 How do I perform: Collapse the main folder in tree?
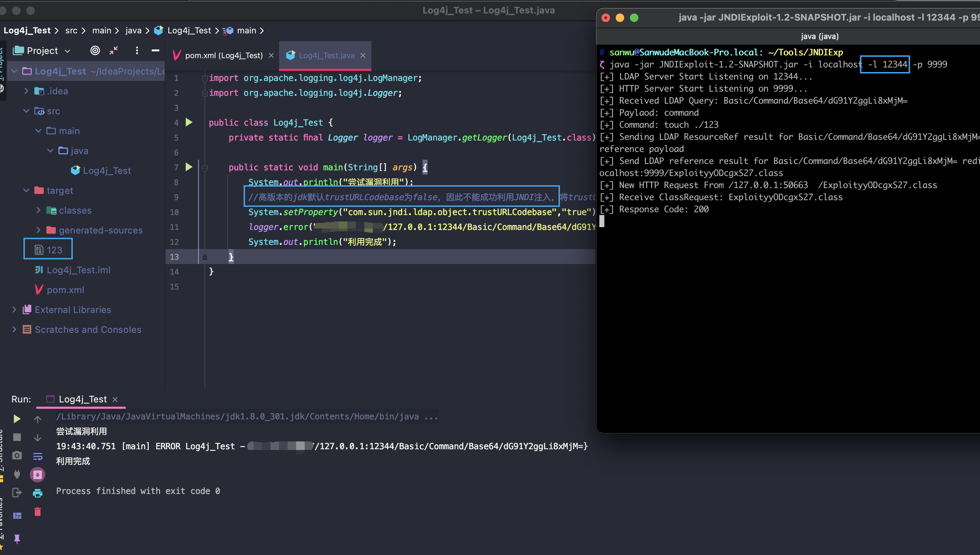coord(38,131)
